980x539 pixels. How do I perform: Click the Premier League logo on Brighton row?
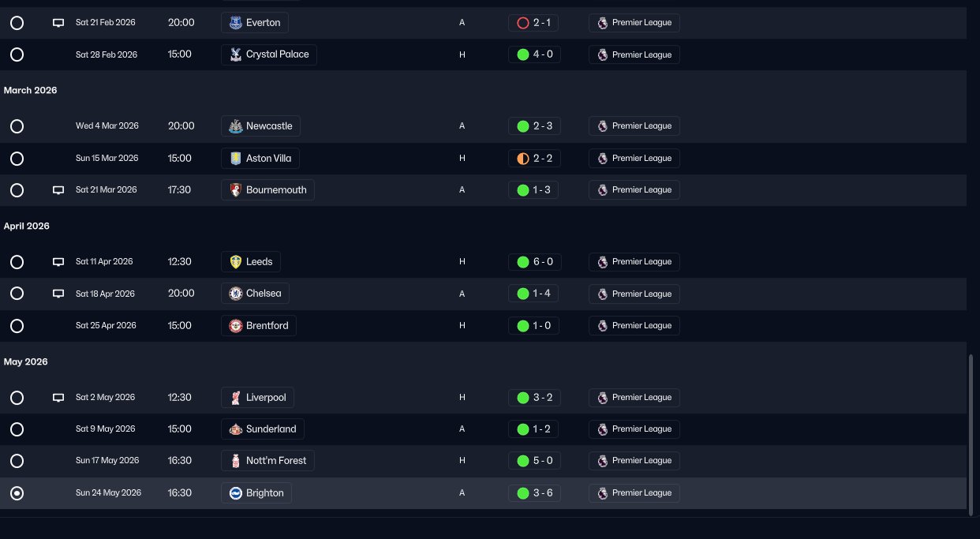[x=603, y=493]
